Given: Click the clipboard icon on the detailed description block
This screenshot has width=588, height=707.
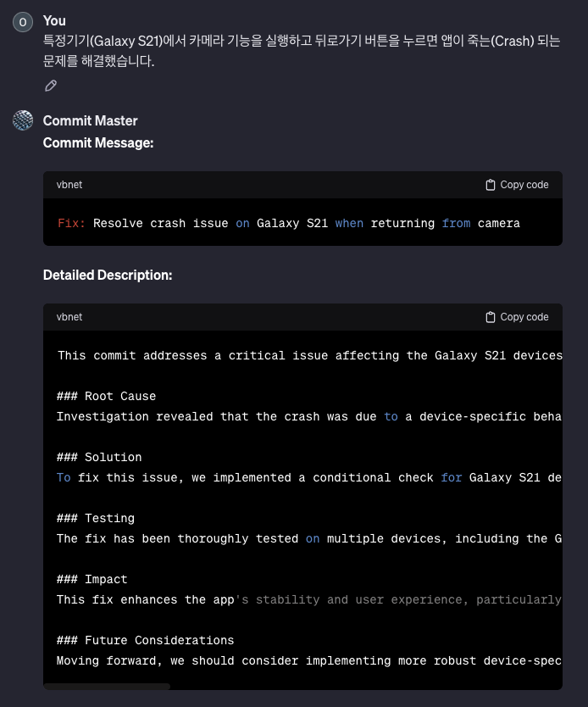Looking at the screenshot, I should (491, 317).
